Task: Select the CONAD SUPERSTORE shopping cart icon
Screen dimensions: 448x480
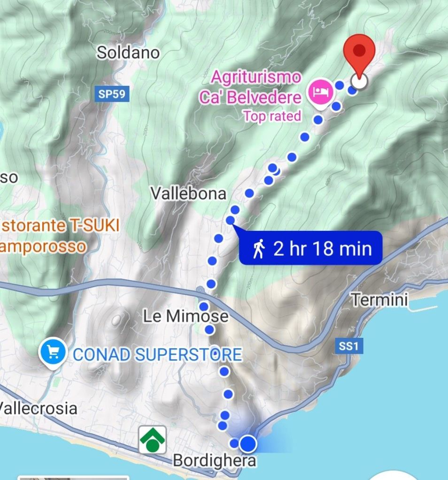Action: 53,353
